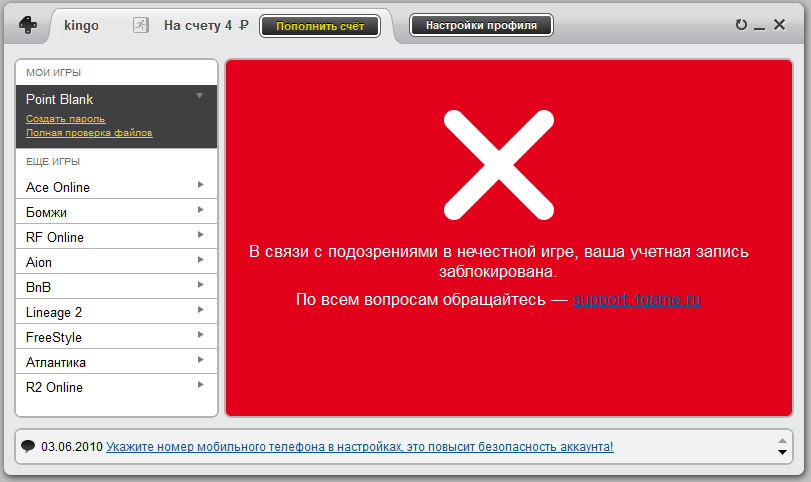Click Полная проверка файлов link

coord(89,132)
